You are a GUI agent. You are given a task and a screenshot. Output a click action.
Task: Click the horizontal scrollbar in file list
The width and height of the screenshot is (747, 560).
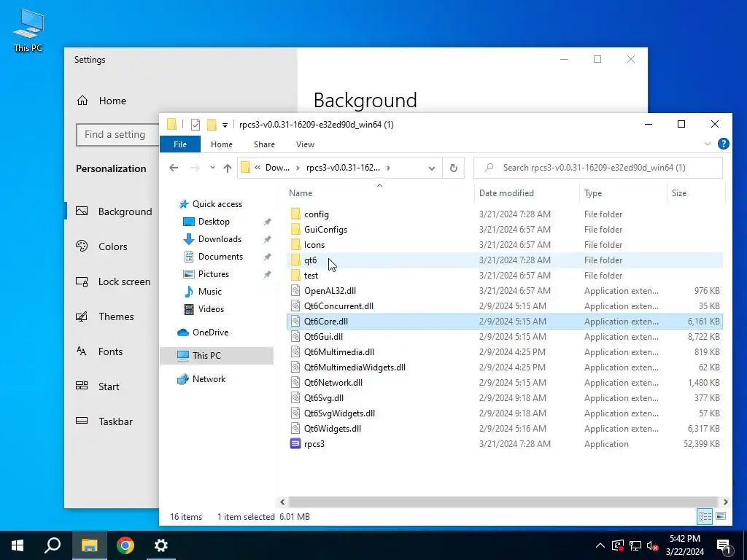(x=503, y=502)
